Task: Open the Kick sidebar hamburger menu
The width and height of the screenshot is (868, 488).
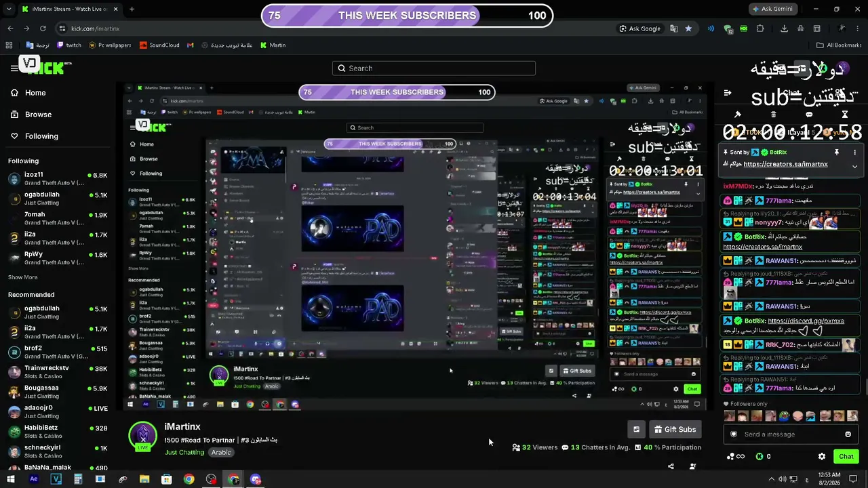Action: click(x=14, y=68)
